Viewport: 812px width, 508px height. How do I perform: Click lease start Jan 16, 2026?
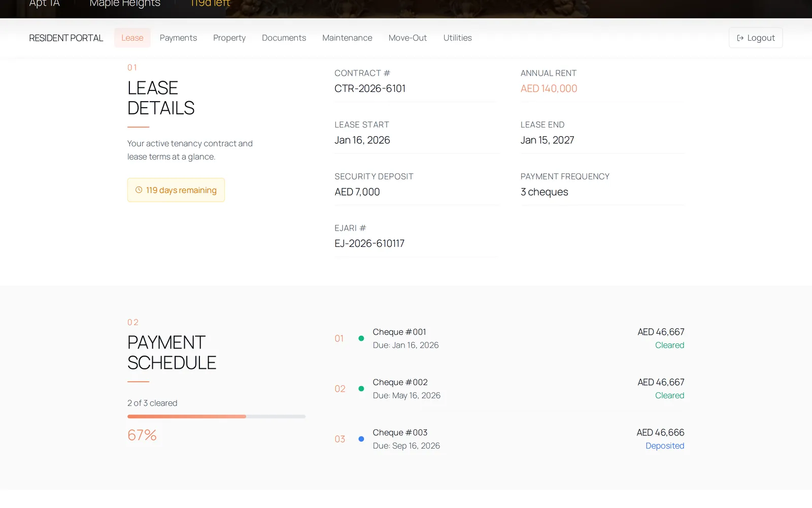(x=362, y=140)
